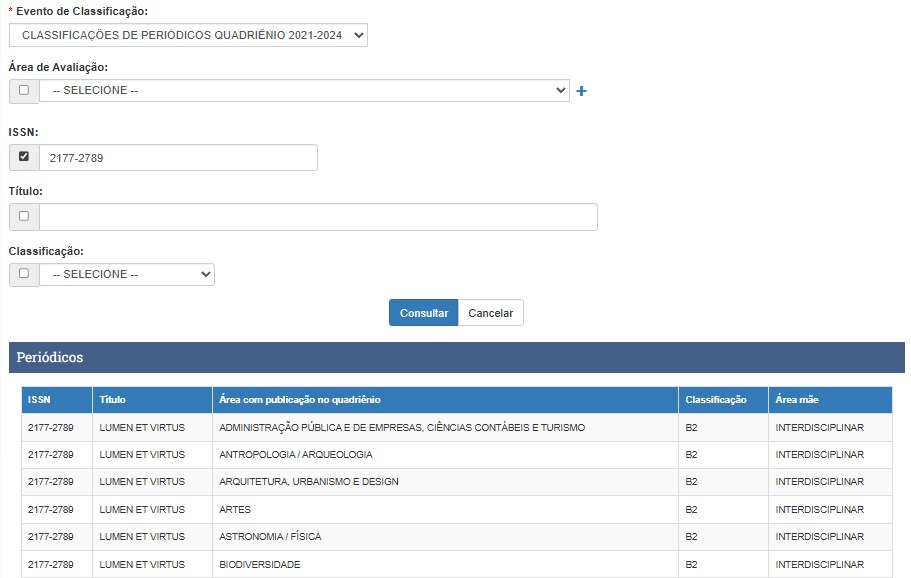Focus the Título text input
This screenshot has width=911, height=578.
pyautogui.click(x=317, y=217)
